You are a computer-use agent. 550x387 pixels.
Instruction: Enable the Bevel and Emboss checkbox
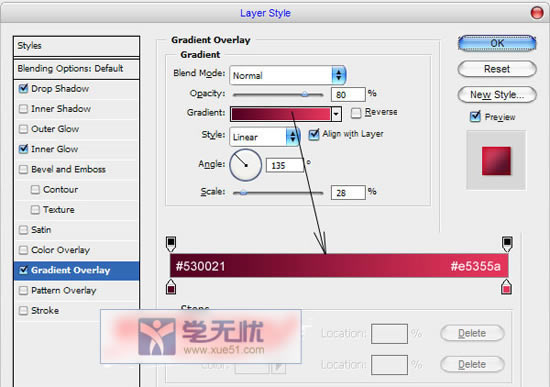click(x=24, y=169)
